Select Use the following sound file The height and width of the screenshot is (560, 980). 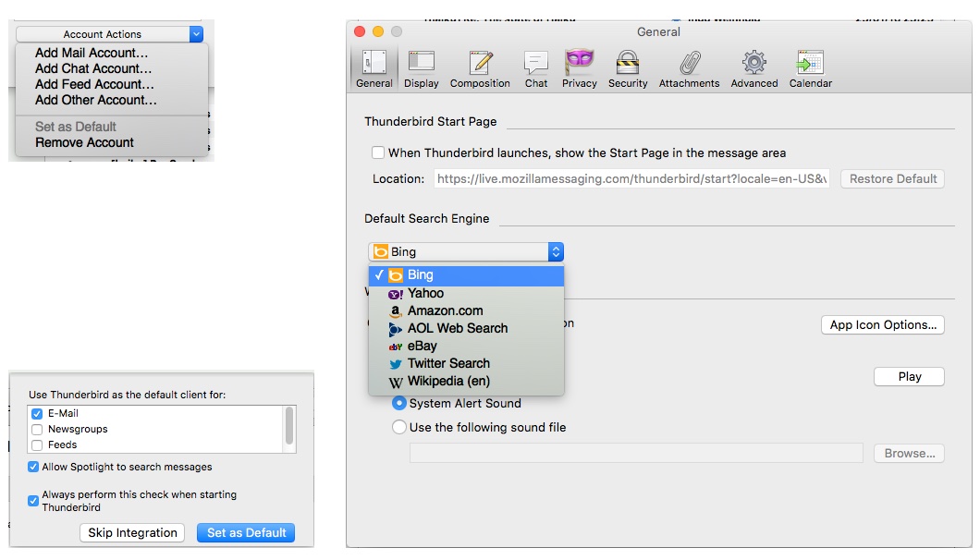coord(398,428)
